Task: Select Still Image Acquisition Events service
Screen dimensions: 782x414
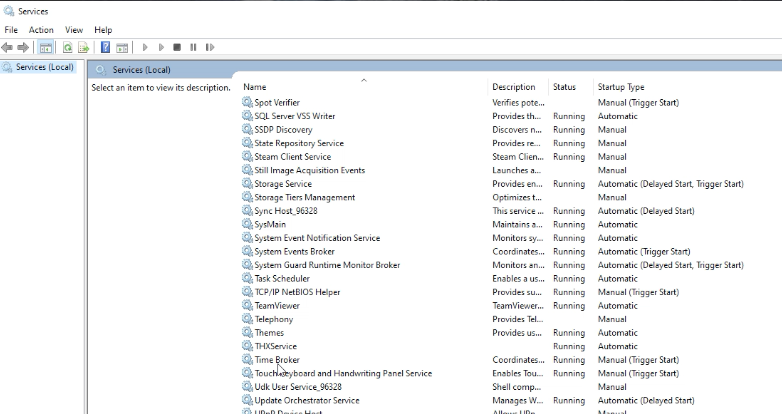Action: point(310,170)
